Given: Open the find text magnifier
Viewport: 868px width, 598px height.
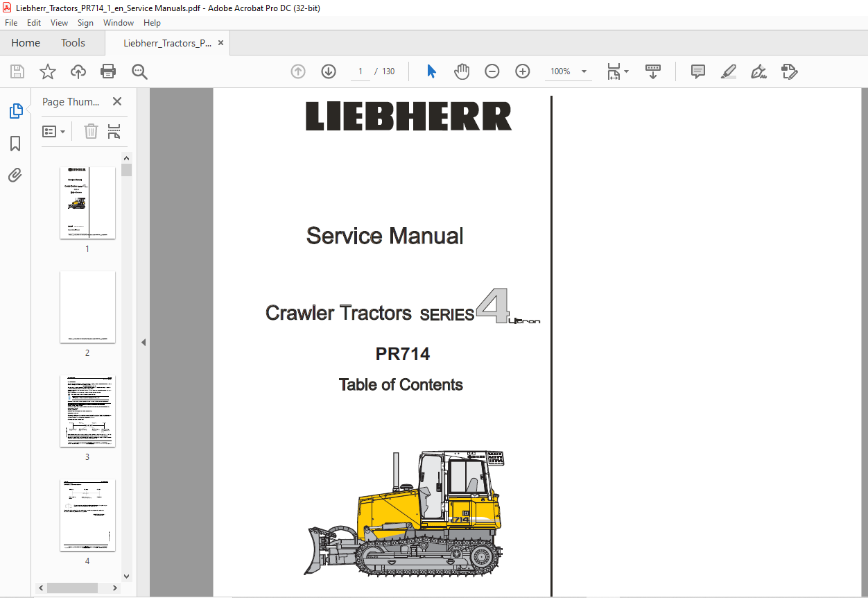Looking at the screenshot, I should pyautogui.click(x=140, y=71).
